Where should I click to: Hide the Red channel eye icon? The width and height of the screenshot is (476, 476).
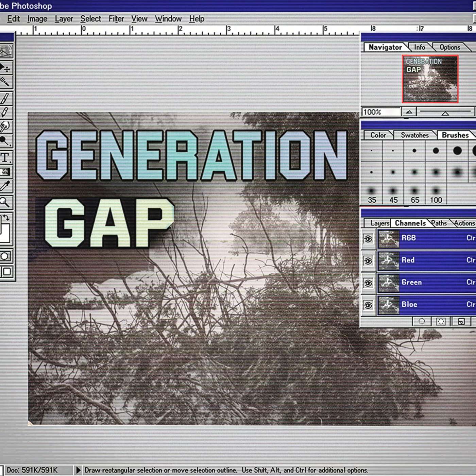[x=368, y=261]
